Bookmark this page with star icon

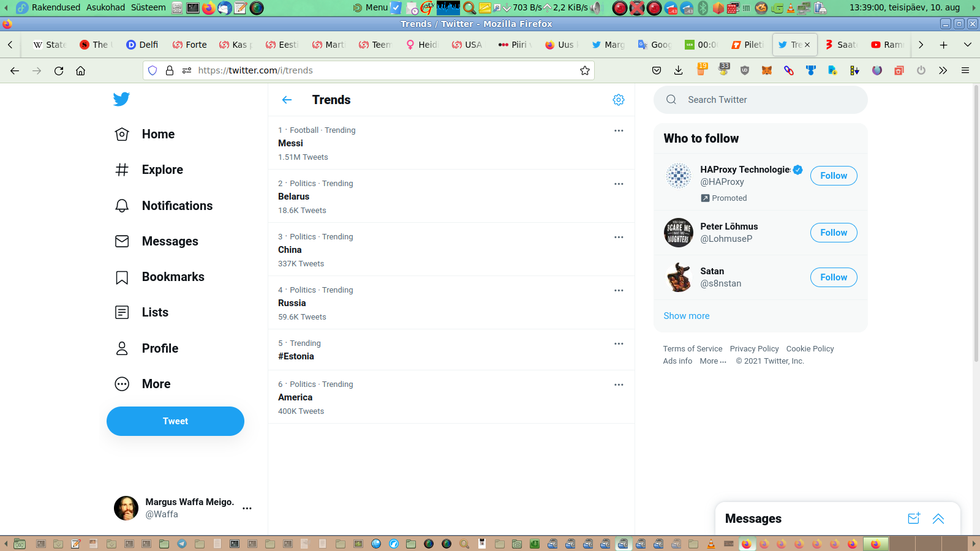pyautogui.click(x=585, y=70)
